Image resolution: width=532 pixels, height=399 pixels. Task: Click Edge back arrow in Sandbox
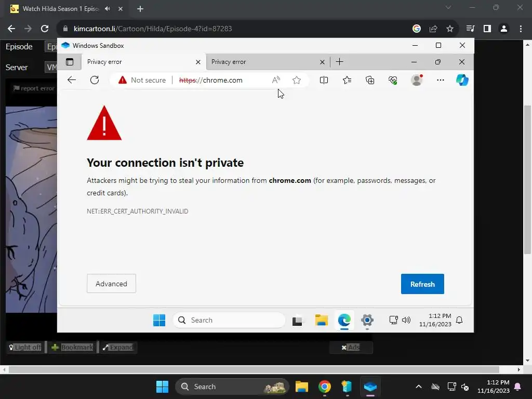(x=72, y=80)
